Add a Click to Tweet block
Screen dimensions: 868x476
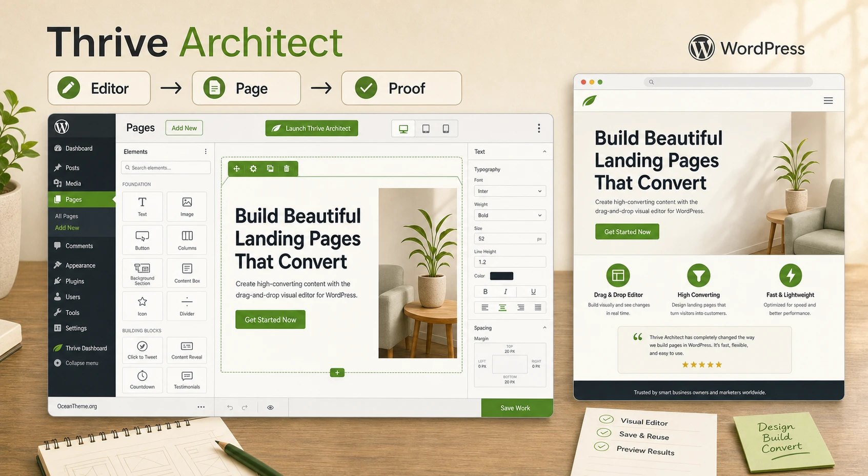(x=142, y=350)
